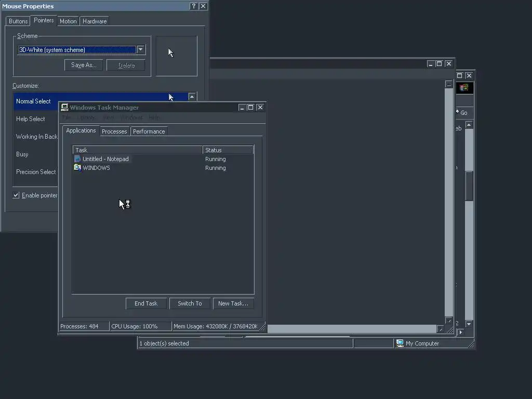This screenshot has height=399, width=532.
Task: Click the My Computer icon in status bar
Action: pos(400,343)
